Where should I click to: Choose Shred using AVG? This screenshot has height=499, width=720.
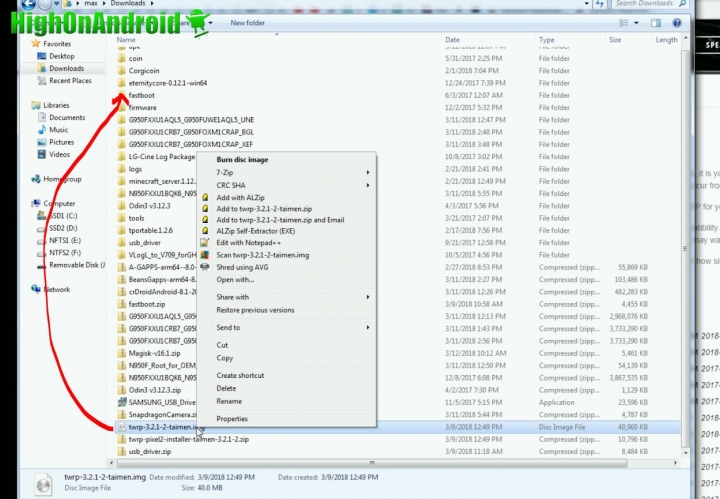[242, 267]
